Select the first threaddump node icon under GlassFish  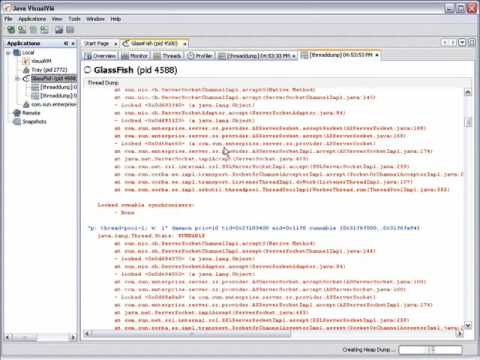[x=35, y=87]
